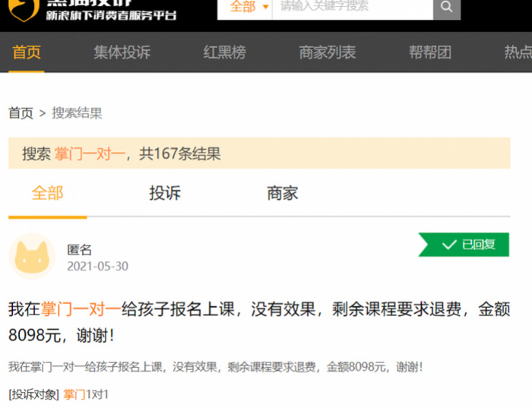This screenshot has width=532, height=408.
Task: Switch to the 全部 results tab
Action: point(47,193)
